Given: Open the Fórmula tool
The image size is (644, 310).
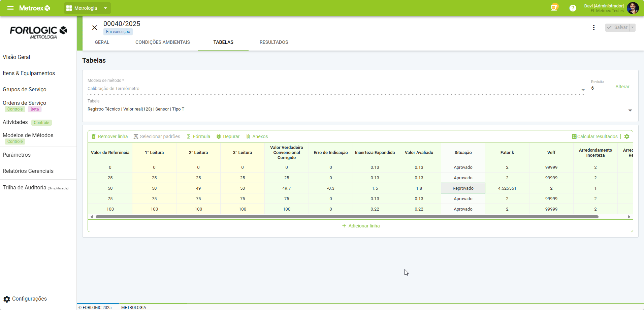Looking at the screenshot, I should 198,136.
